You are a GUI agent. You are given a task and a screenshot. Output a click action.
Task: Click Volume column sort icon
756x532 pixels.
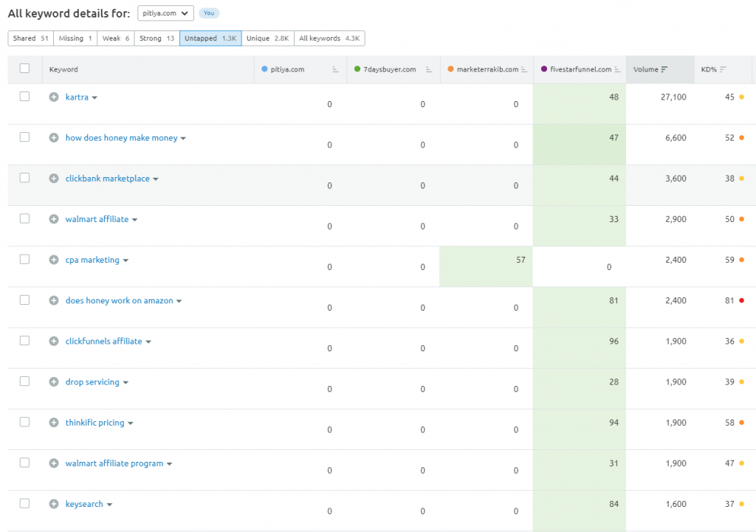tap(664, 69)
